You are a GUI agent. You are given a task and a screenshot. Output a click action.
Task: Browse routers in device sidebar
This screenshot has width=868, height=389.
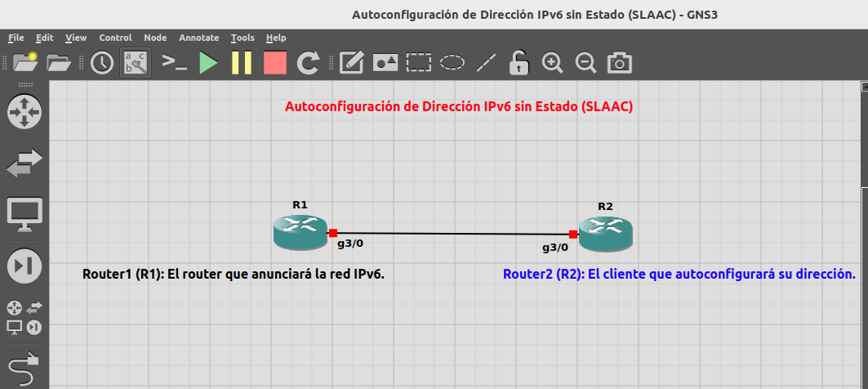tap(24, 110)
